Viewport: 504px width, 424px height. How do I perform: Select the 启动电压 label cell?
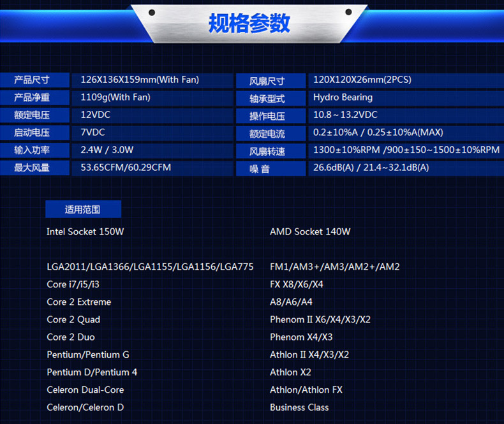[34, 133]
